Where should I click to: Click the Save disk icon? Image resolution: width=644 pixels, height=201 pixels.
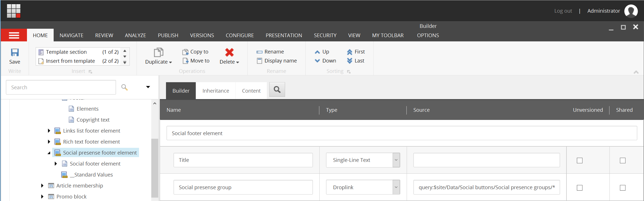point(15,52)
